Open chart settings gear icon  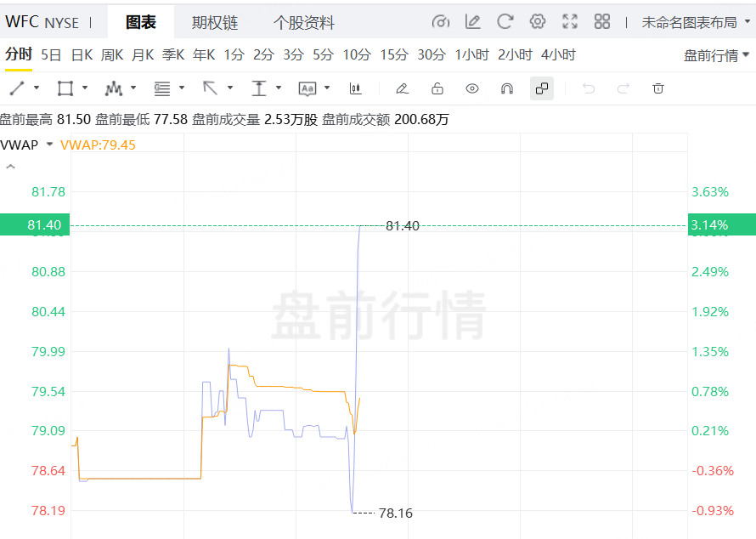pyautogui.click(x=537, y=21)
